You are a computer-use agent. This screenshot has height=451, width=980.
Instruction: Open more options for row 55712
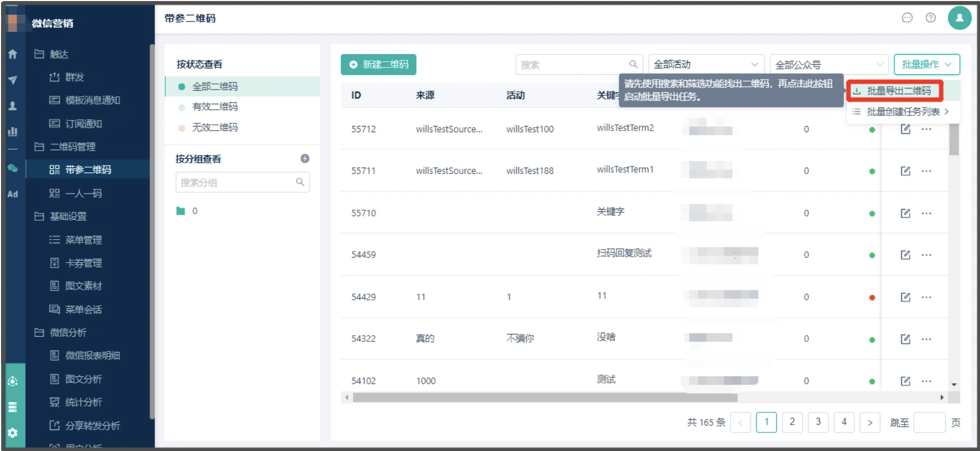926,129
